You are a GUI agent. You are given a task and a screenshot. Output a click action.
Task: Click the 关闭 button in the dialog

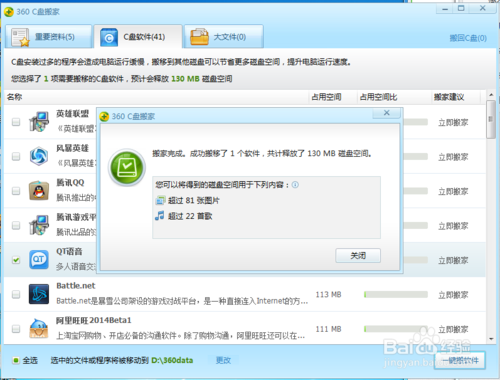point(358,256)
